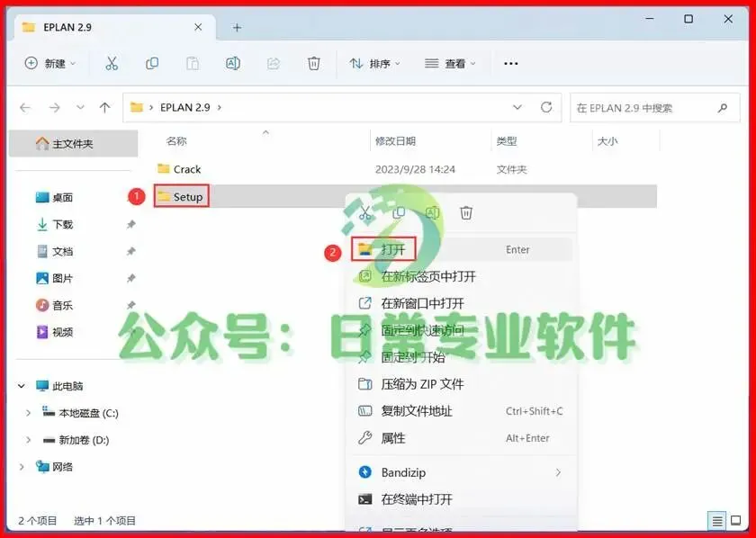Sort by Size (大小) column header
Image resolution: width=756 pixels, height=538 pixels.
point(607,140)
